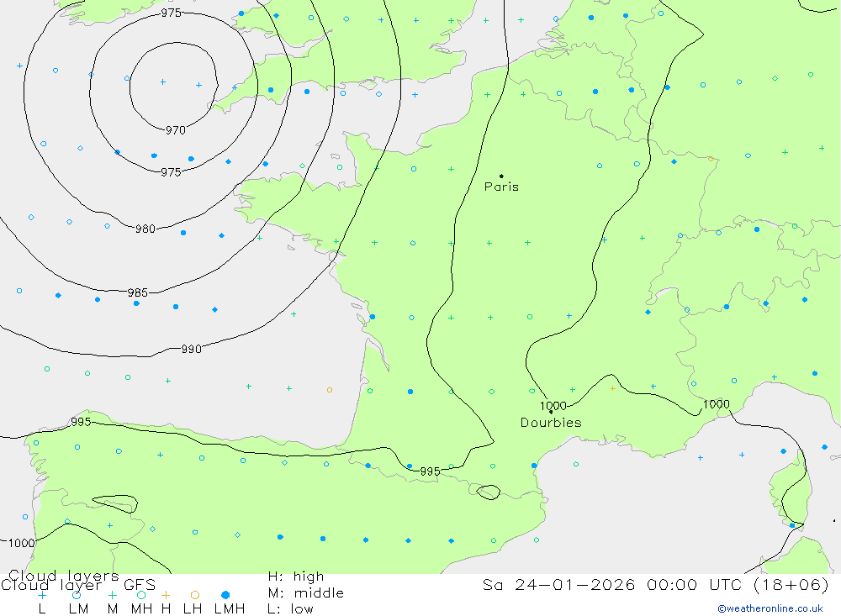Viewport: 841px width, 616px height.
Task: Click the orange plus H legend symbol
Action: click(166, 595)
